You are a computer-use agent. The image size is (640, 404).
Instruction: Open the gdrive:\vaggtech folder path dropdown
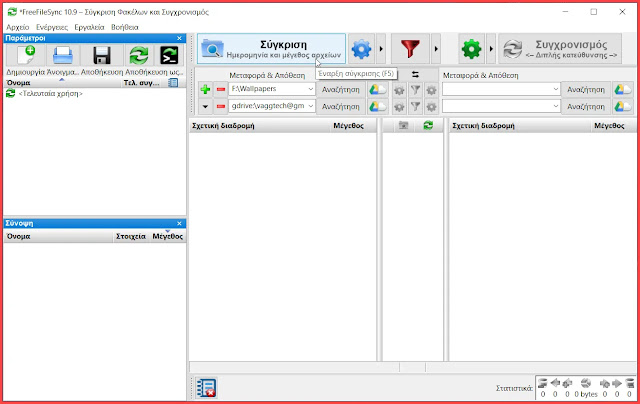coord(311,106)
